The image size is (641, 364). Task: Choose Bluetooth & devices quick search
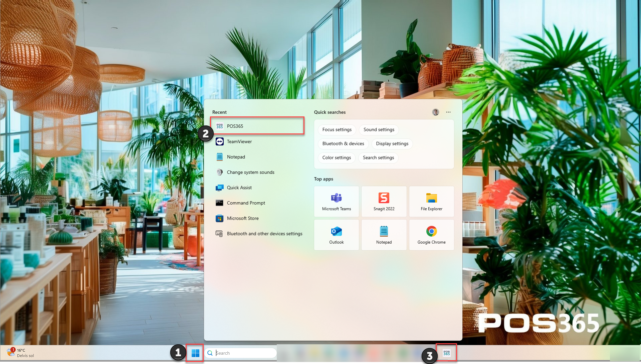click(x=343, y=143)
